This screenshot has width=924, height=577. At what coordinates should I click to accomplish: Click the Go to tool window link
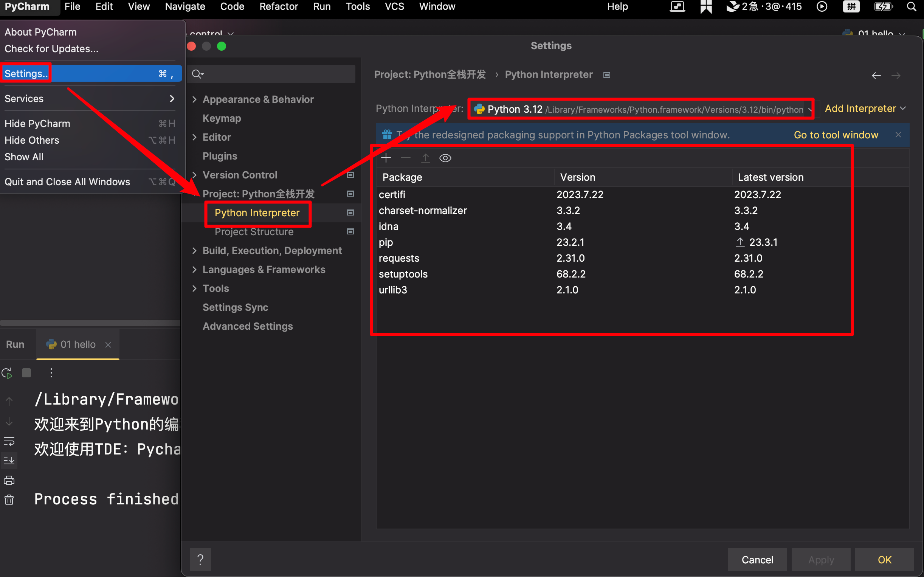[836, 135]
